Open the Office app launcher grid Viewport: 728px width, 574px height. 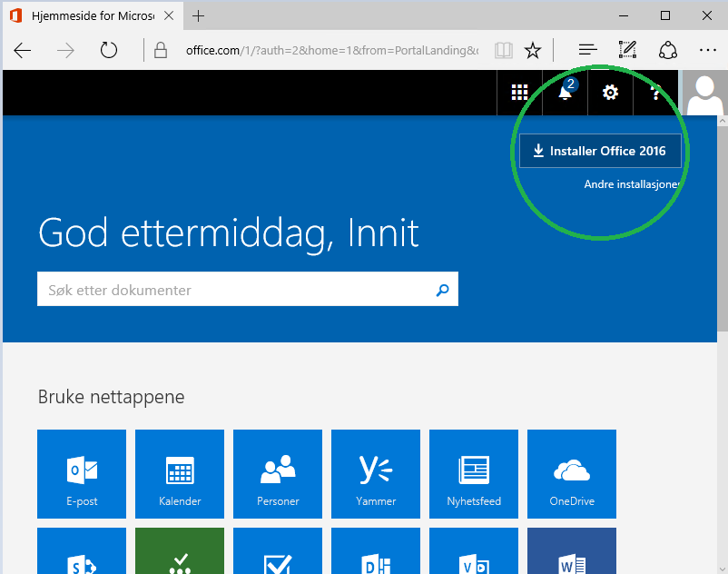[519, 93]
